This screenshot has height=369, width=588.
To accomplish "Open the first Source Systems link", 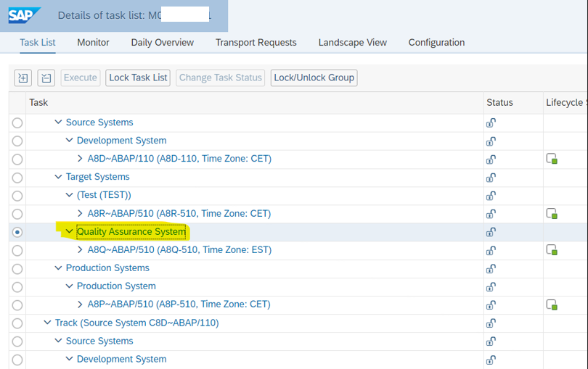I will pos(99,122).
